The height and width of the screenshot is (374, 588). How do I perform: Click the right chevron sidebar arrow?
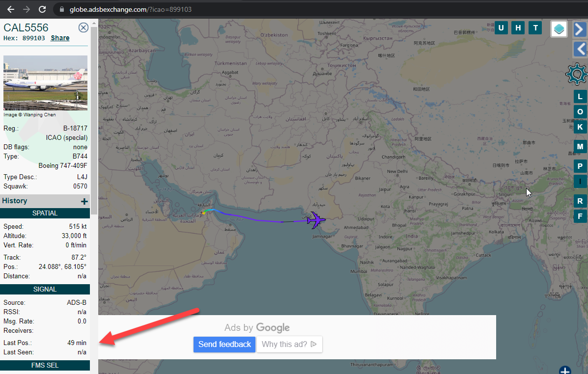pyautogui.click(x=580, y=29)
